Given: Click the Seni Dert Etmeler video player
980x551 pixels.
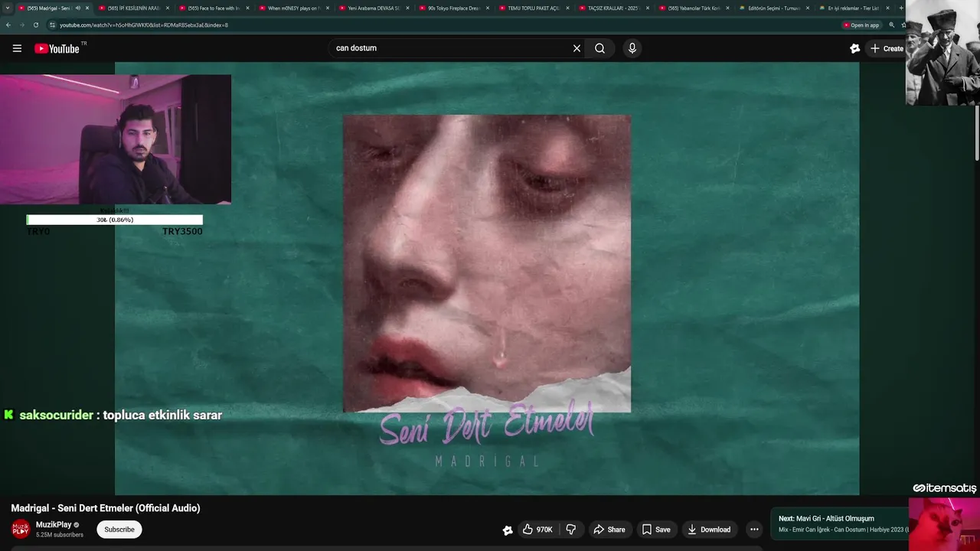Looking at the screenshot, I should pyautogui.click(x=487, y=279).
